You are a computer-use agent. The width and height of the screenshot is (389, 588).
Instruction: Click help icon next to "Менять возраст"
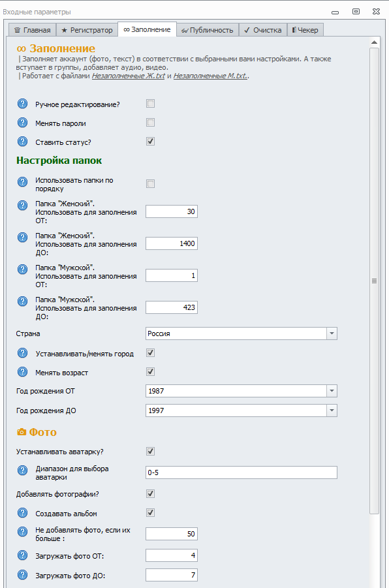pos(22,371)
